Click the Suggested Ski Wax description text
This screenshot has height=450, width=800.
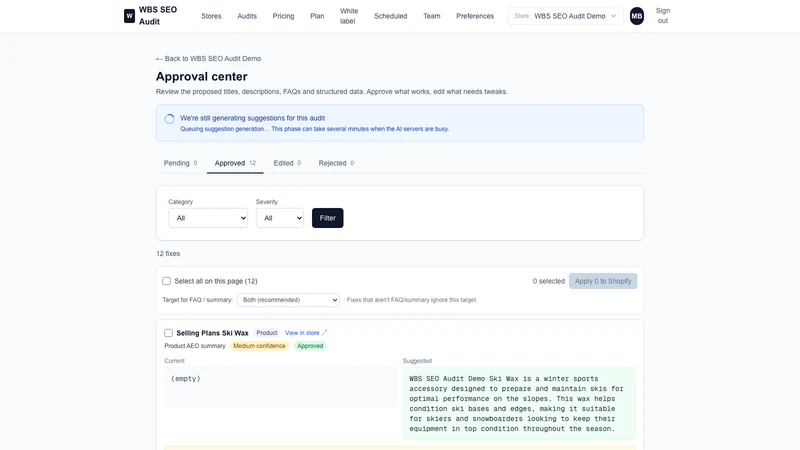tap(519, 404)
